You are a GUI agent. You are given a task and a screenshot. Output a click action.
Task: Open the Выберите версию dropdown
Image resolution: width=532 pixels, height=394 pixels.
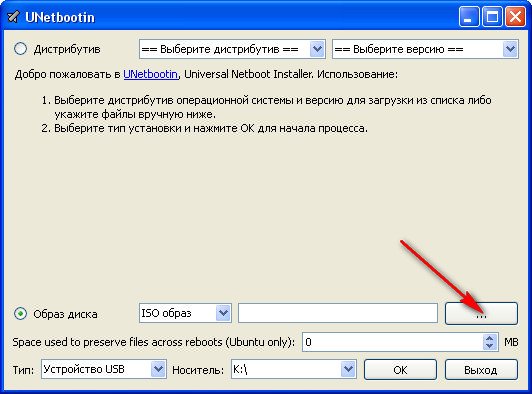425,49
